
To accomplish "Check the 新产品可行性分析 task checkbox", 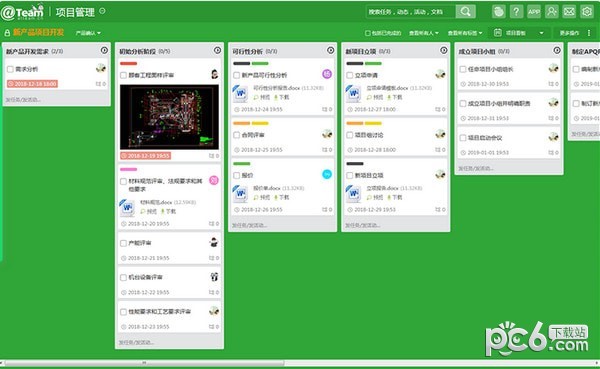I will [x=236, y=75].
